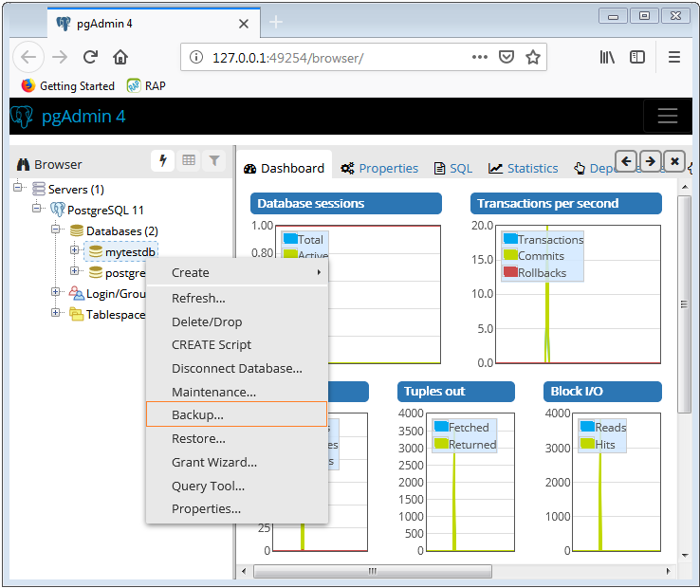Switch to the Dashboard tab

click(x=284, y=168)
